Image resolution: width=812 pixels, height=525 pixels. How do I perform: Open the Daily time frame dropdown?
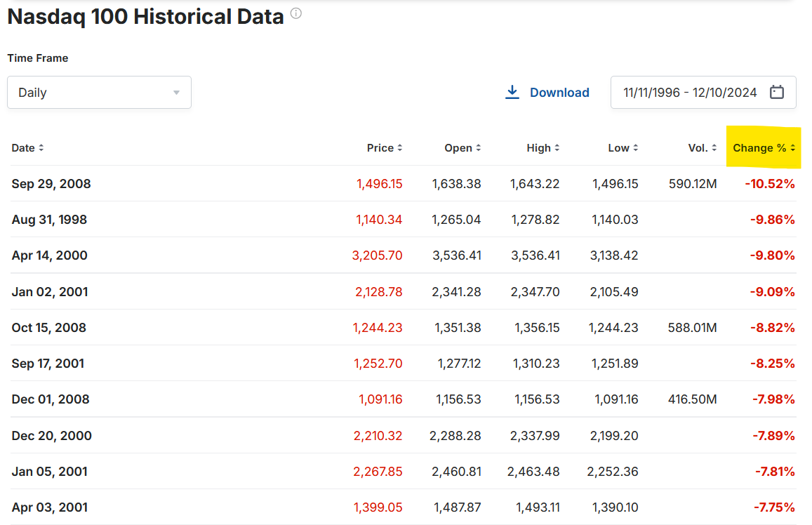click(x=99, y=93)
